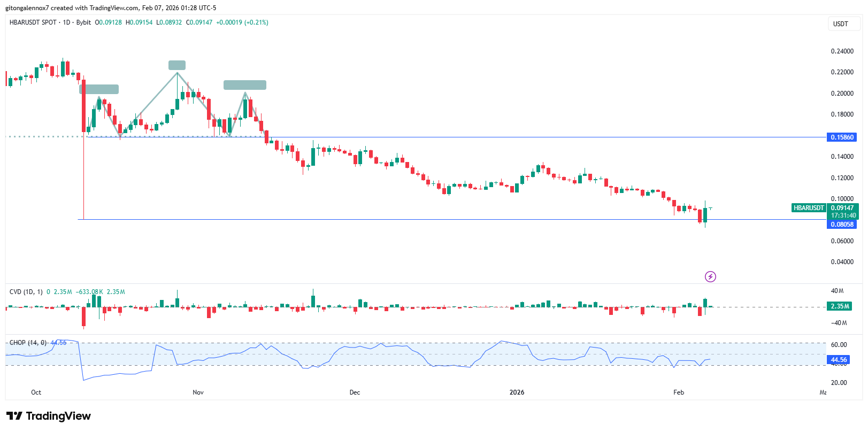Screen dimensions: 868x432
Task: Click the left shoulder marker box
Action: [x=99, y=89]
